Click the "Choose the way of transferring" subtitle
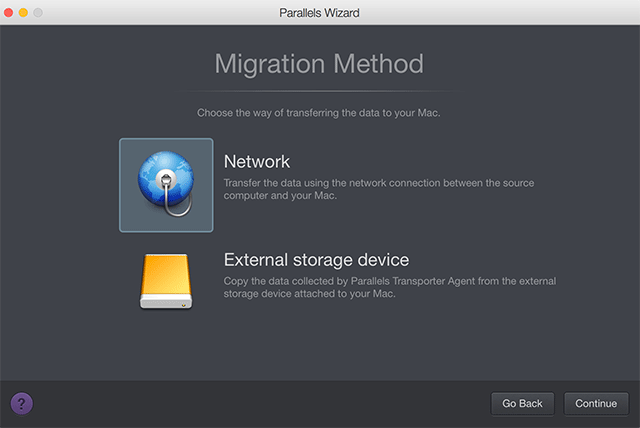Viewport: 640px width, 428px height. [319, 113]
